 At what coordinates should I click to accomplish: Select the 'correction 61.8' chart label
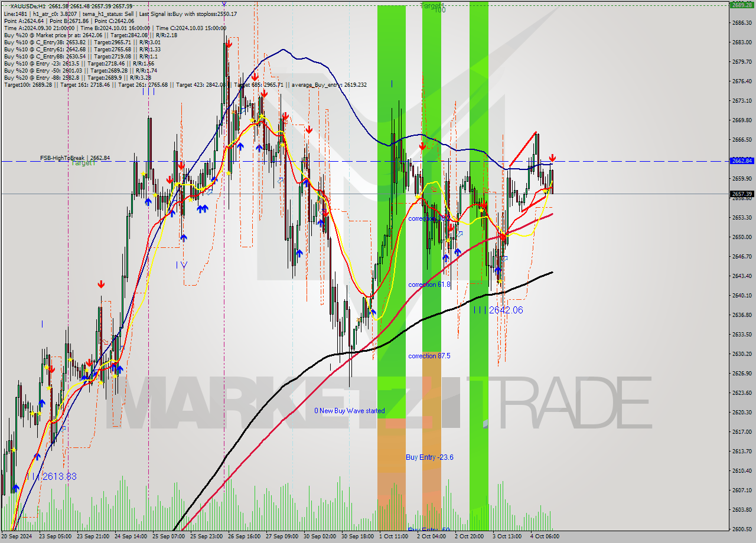429,284
